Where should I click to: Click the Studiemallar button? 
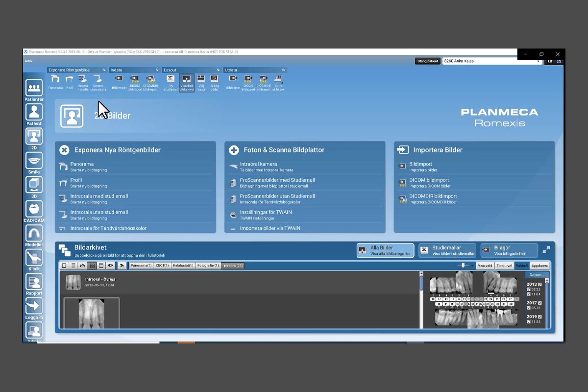(x=447, y=250)
